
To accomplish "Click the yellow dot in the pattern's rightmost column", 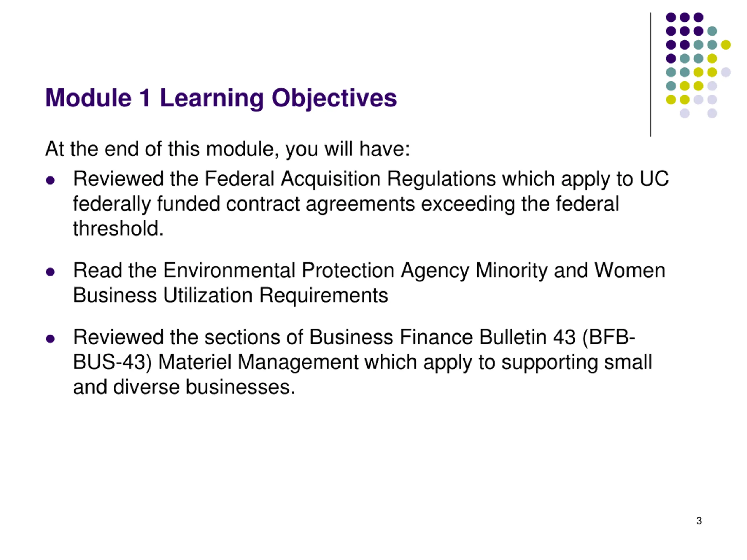I will click(726, 45).
